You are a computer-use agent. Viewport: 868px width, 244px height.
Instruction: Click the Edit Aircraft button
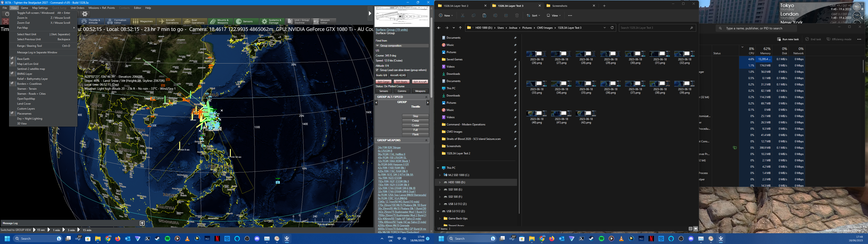point(420,82)
